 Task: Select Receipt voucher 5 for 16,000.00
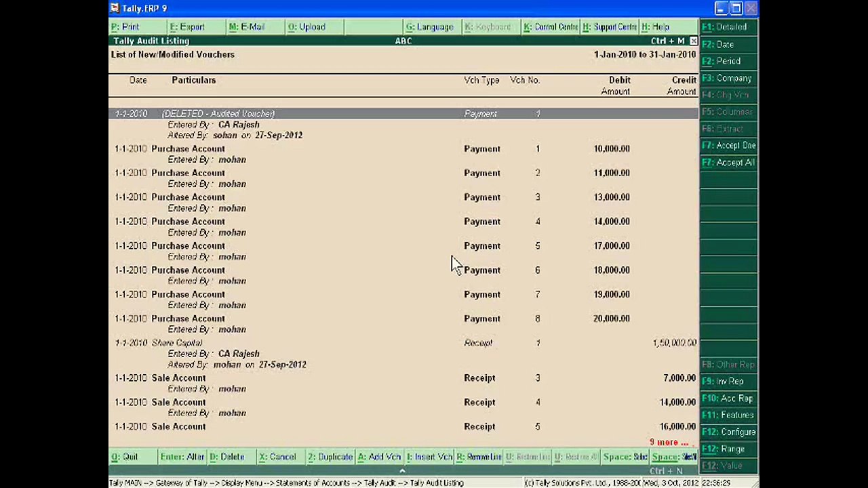pos(403,426)
